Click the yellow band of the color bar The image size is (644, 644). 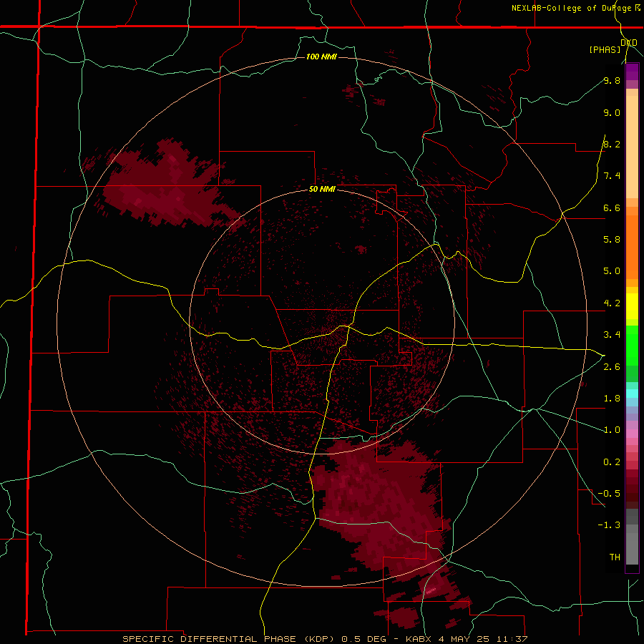[x=632, y=306]
